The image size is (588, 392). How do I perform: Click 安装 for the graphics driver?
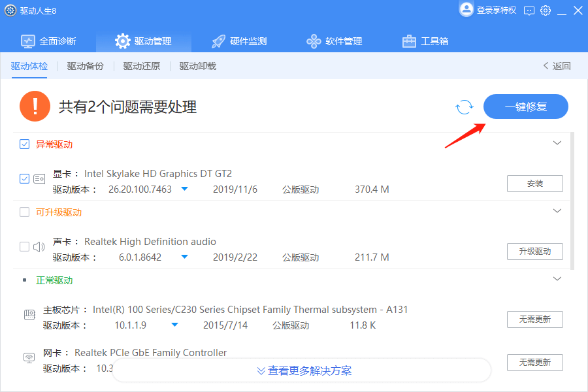[534, 184]
